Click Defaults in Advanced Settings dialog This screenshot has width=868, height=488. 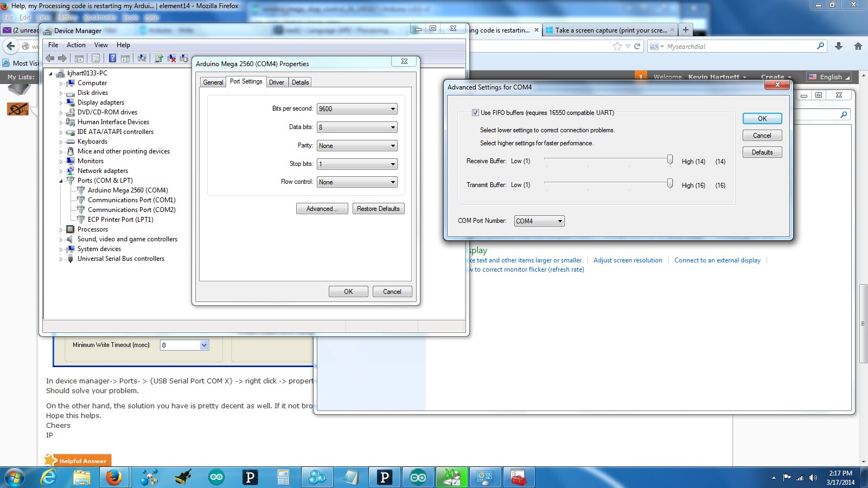pos(762,152)
